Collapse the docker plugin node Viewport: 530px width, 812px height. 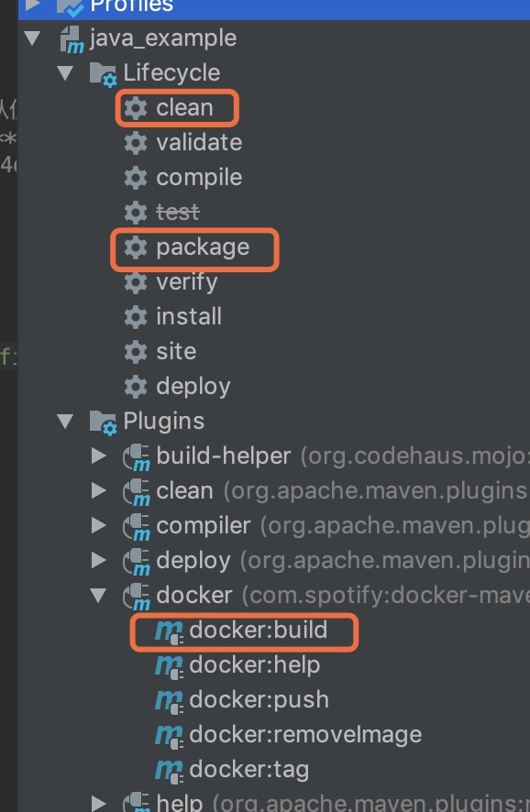pos(98,596)
